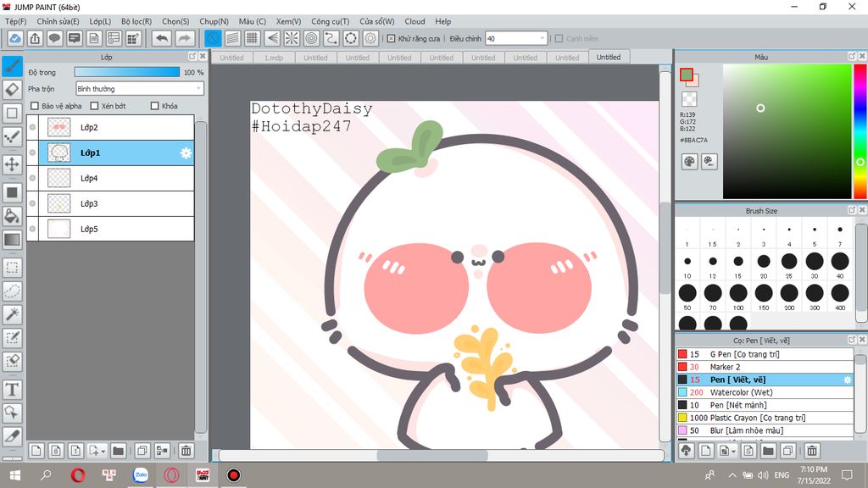Toggle visibility of layer Lớp2
Image resolution: width=868 pixels, height=488 pixels.
tap(33, 127)
